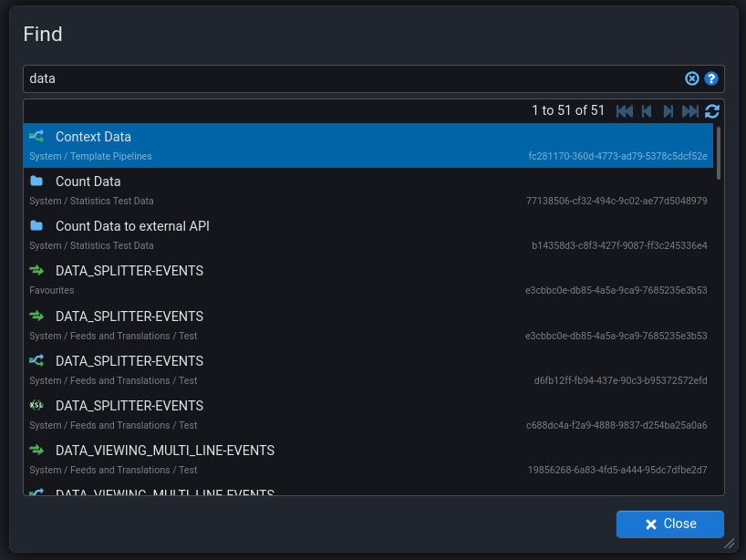Clear the search text with the X icon
Screen dimensions: 746x560
[692, 78]
